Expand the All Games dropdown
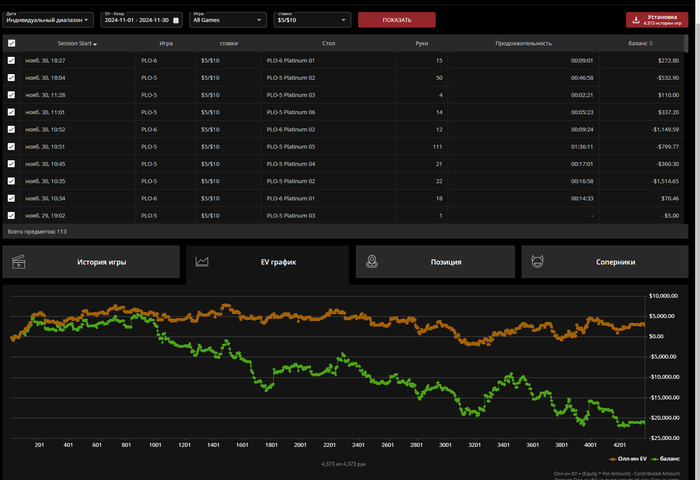The image size is (700, 480). pyautogui.click(x=228, y=19)
